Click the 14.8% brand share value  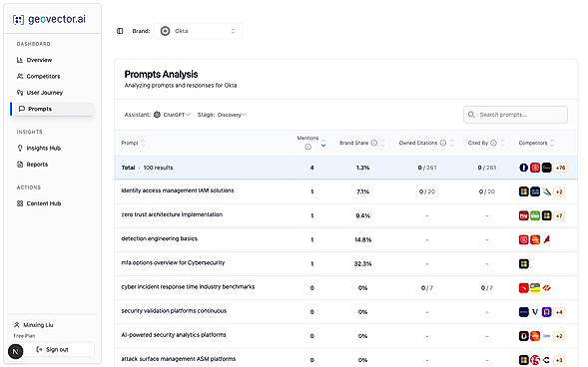pos(362,240)
